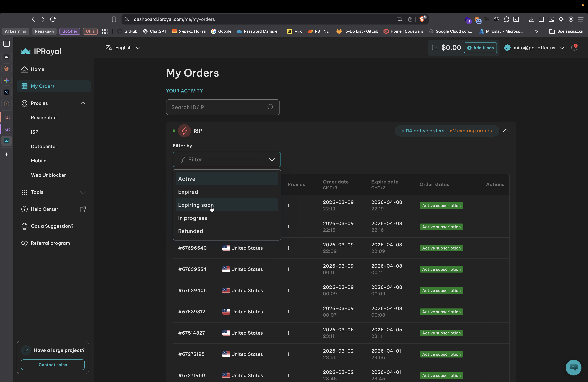The width and height of the screenshot is (588, 382).
Task: Collapse the ISP orders panel chevron
Action: 506,131
